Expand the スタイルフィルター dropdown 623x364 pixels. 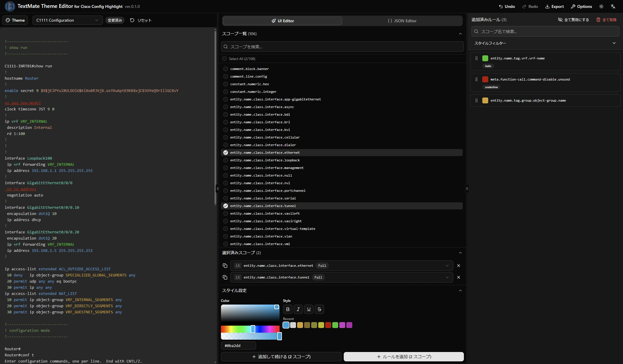[x=545, y=43]
